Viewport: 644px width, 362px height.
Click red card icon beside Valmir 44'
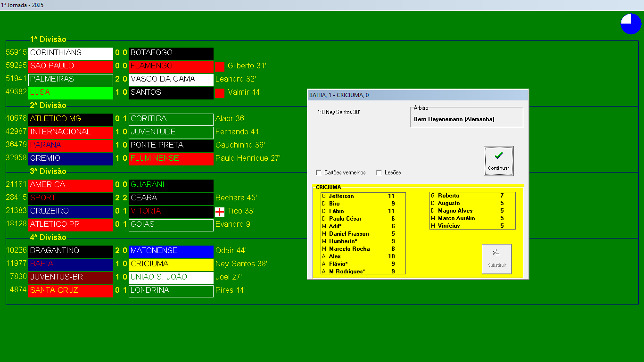(219, 93)
